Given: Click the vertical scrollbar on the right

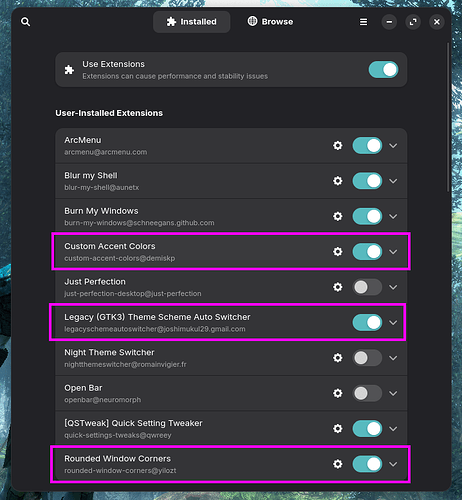Looking at the screenshot, I should click(448, 117).
